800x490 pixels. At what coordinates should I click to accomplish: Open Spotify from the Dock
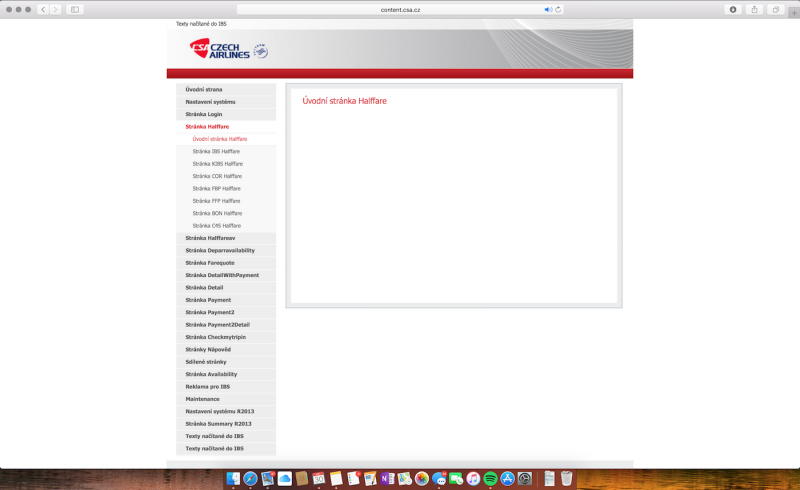click(490, 478)
